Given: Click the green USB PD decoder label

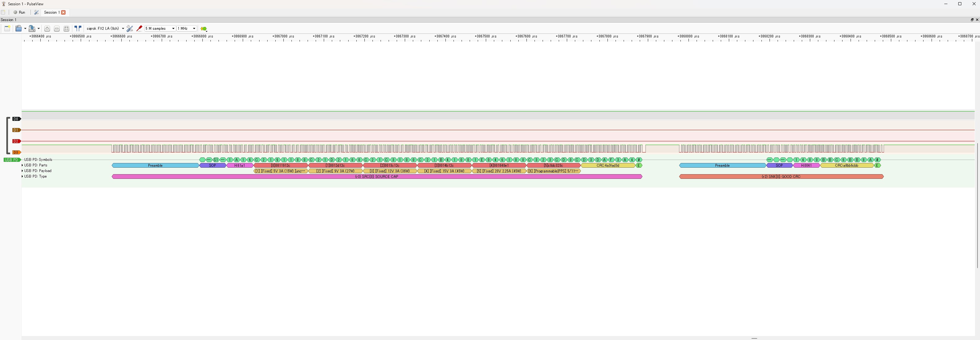Looking at the screenshot, I should click(x=11, y=160).
